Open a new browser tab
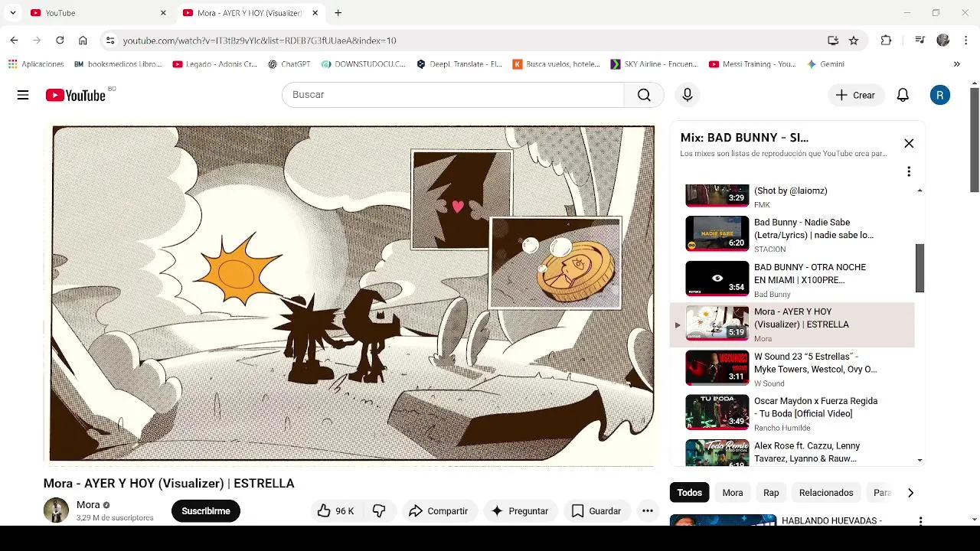980x551 pixels. (x=338, y=13)
